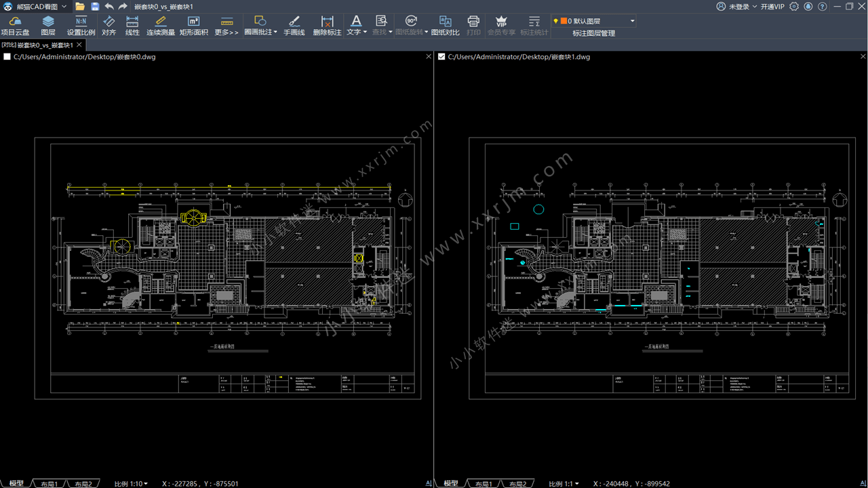Open left pane 比例 1:10 scale dropdown
Screen dimensions: 868x488
(x=131, y=484)
